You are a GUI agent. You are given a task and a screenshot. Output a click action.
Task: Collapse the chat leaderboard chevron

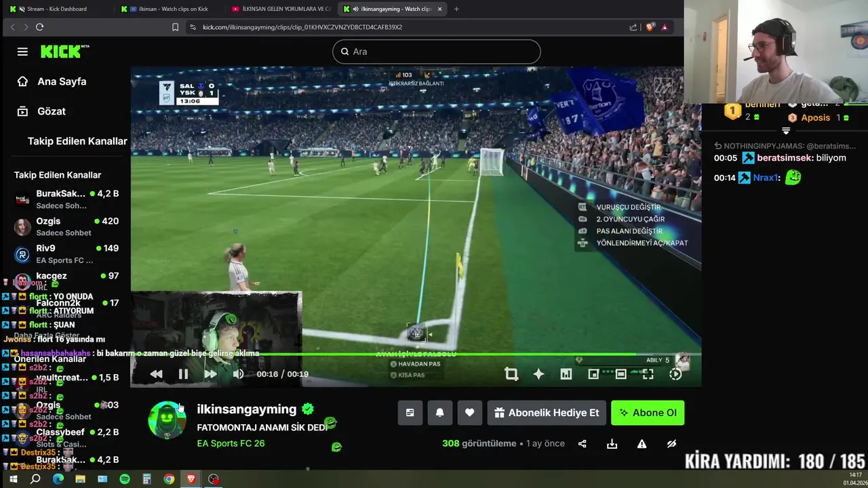coord(786,131)
